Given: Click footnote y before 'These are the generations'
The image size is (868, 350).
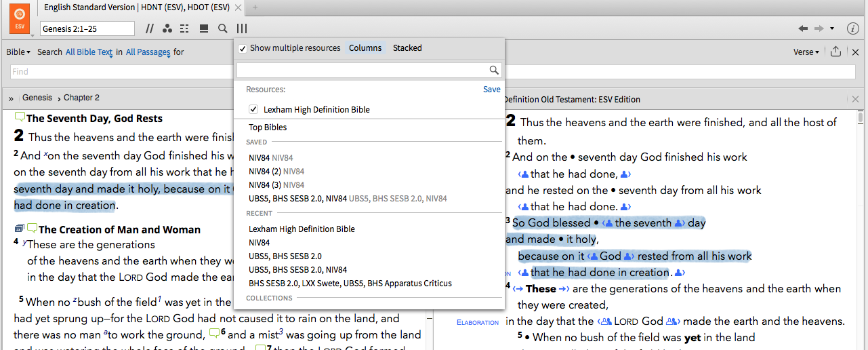Looking at the screenshot, I should tap(24, 242).
